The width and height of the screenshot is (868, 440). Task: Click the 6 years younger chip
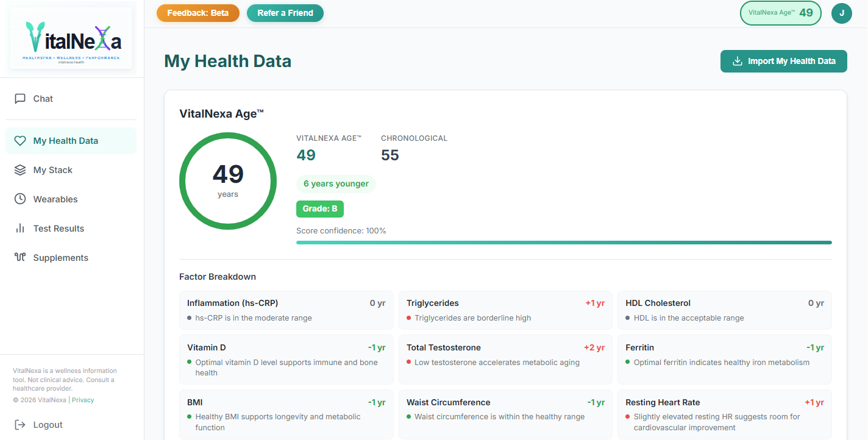click(336, 183)
